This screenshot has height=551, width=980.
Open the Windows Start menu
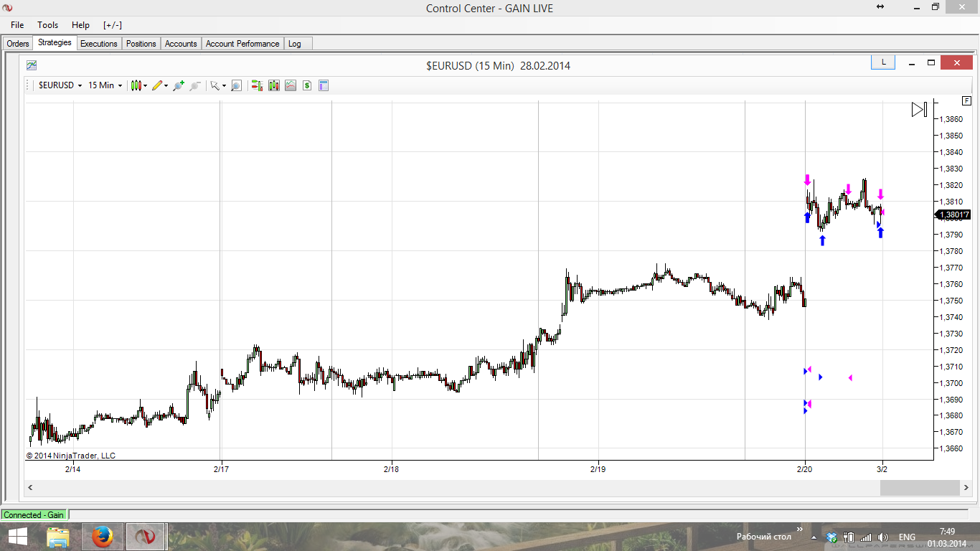coord(17,537)
